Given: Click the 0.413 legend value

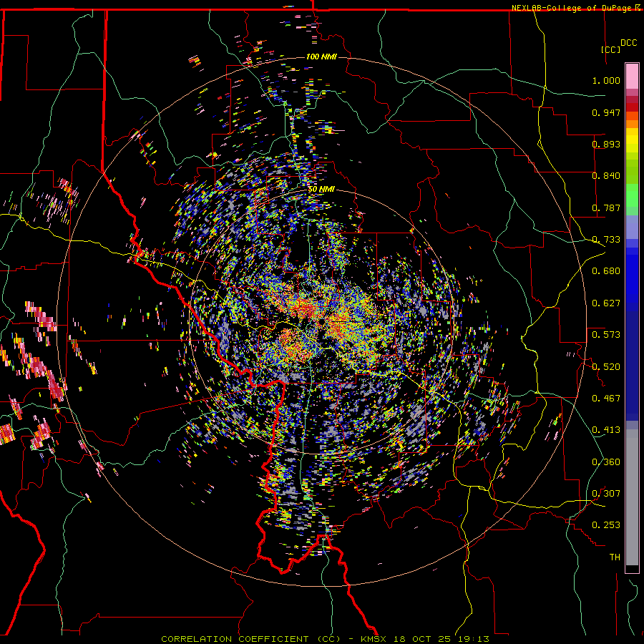Looking at the screenshot, I should point(606,430).
